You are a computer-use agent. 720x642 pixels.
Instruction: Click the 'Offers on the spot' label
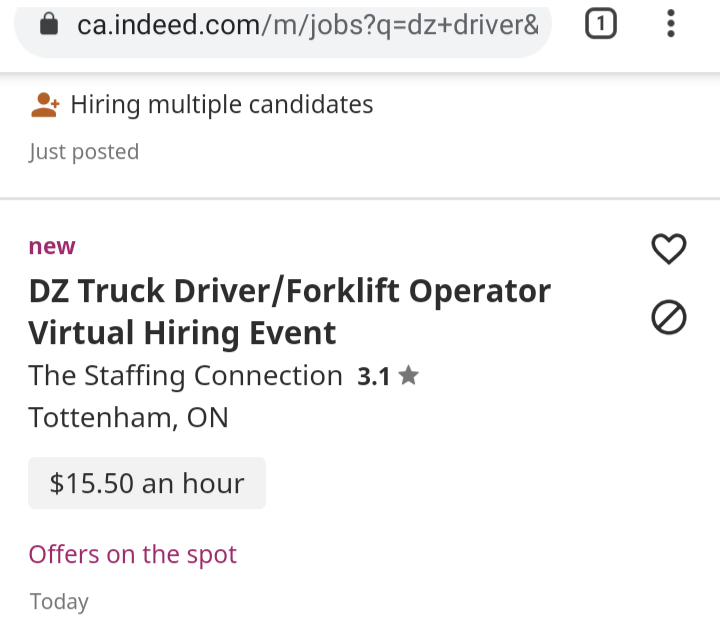pyautogui.click(x=132, y=554)
